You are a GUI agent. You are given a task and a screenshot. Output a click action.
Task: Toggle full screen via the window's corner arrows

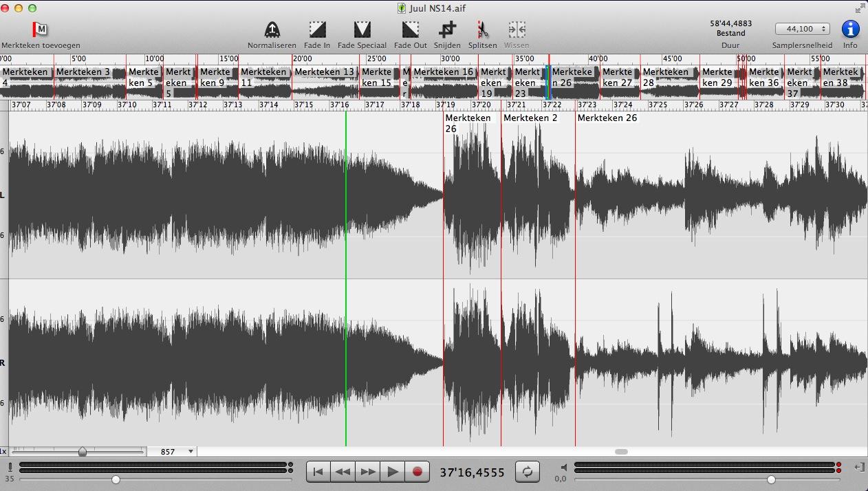(860, 8)
